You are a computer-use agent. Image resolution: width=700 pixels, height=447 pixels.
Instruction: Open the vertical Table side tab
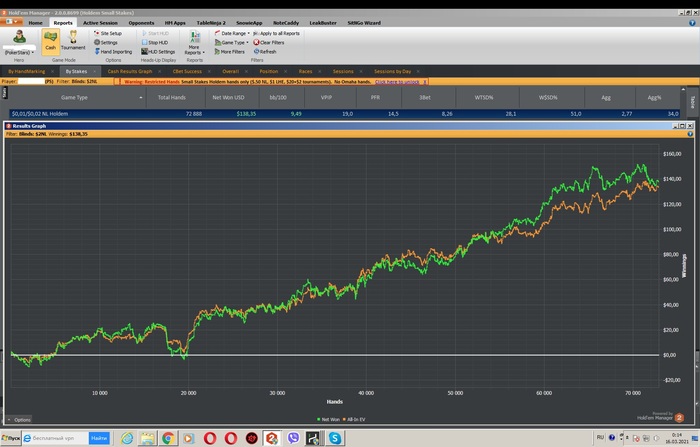point(692,102)
